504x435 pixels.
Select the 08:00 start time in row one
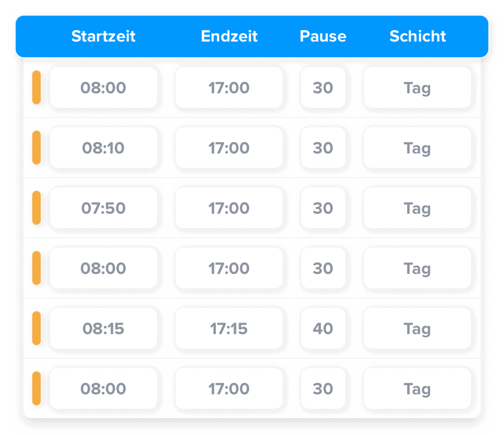click(103, 87)
